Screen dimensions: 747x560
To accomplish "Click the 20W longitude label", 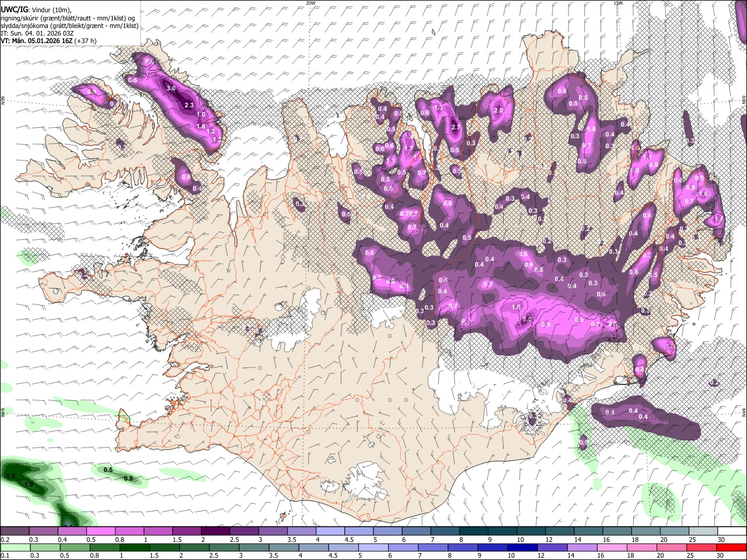I will 310,3.
